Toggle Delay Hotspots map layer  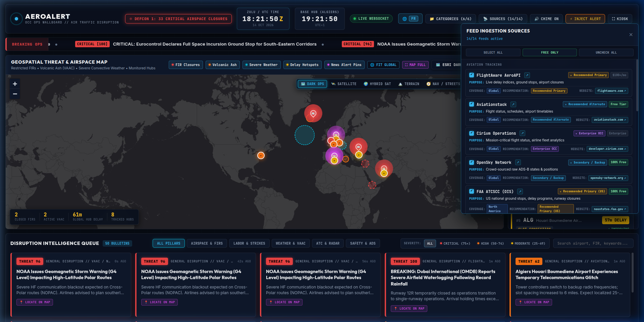pyautogui.click(x=302, y=65)
